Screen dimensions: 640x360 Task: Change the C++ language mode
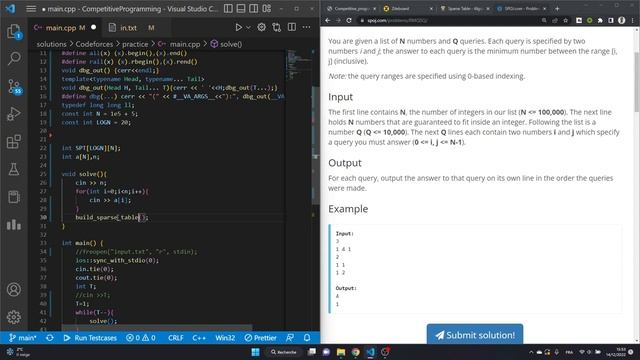point(199,338)
